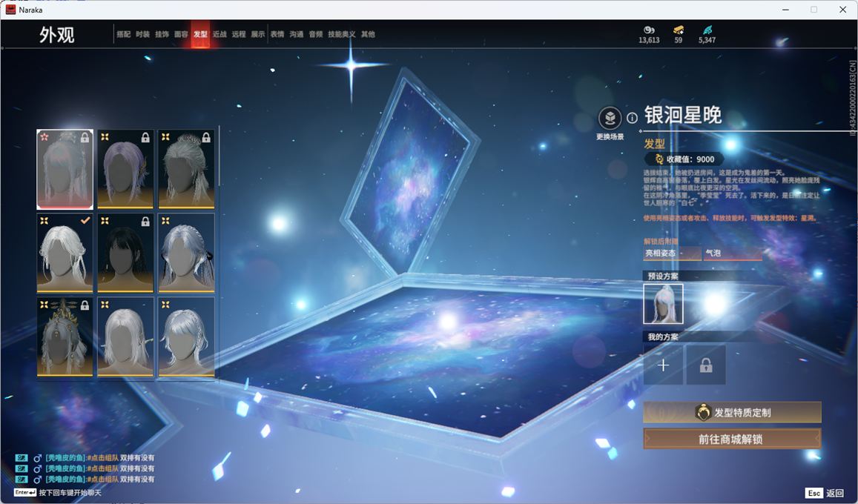Viewport: 858px width, 504px height.
Task: Open the 挂饰 tab
Action: pos(162,34)
